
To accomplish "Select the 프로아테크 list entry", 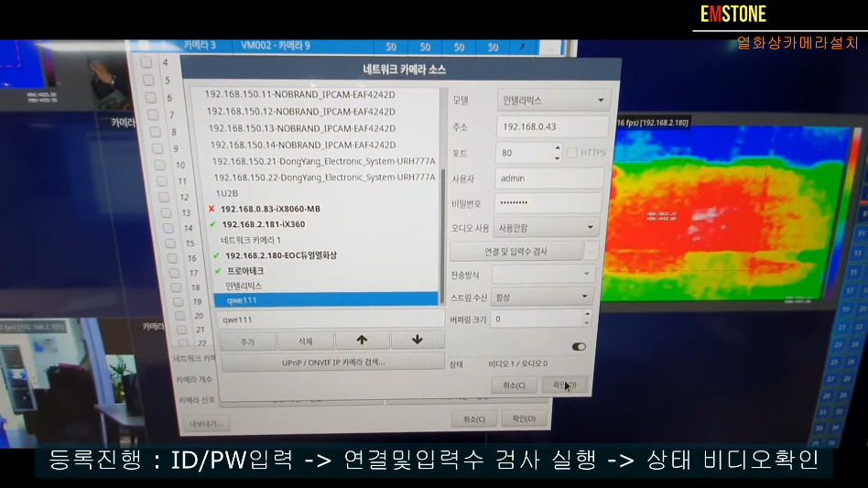I will point(245,271).
